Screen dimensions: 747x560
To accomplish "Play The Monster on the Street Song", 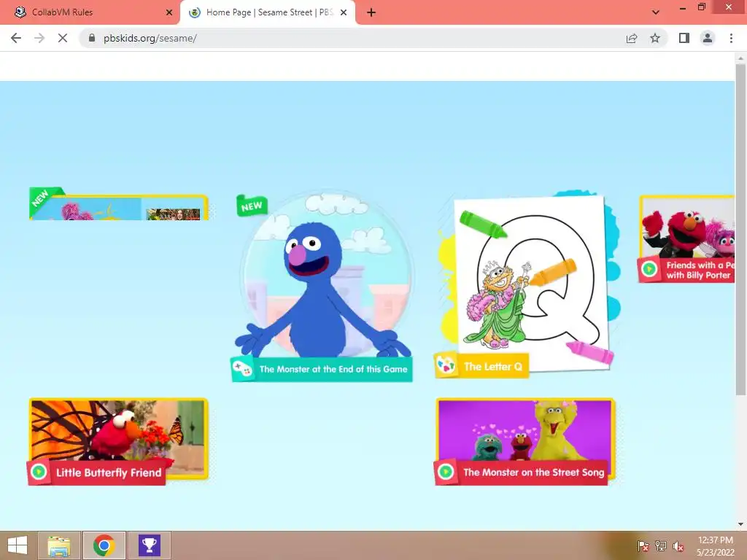I will tap(446, 472).
